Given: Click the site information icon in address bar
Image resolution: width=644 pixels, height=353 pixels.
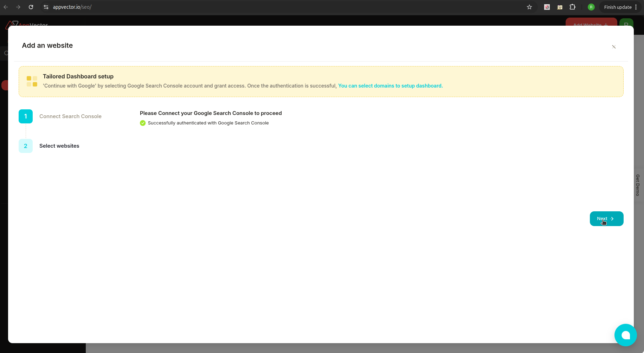Looking at the screenshot, I should tap(46, 7).
